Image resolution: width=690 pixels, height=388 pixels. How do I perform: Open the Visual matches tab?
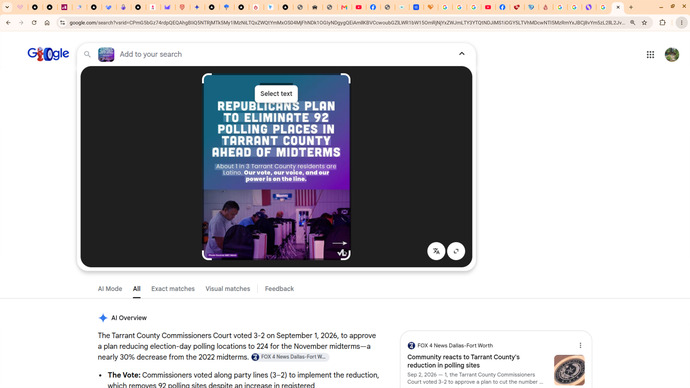(x=228, y=289)
